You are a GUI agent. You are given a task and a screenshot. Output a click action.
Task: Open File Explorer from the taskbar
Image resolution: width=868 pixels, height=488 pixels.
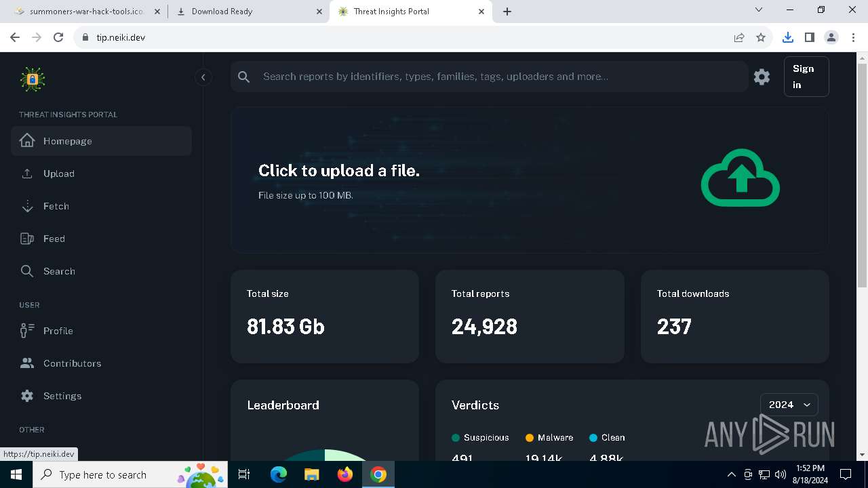(x=311, y=474)
